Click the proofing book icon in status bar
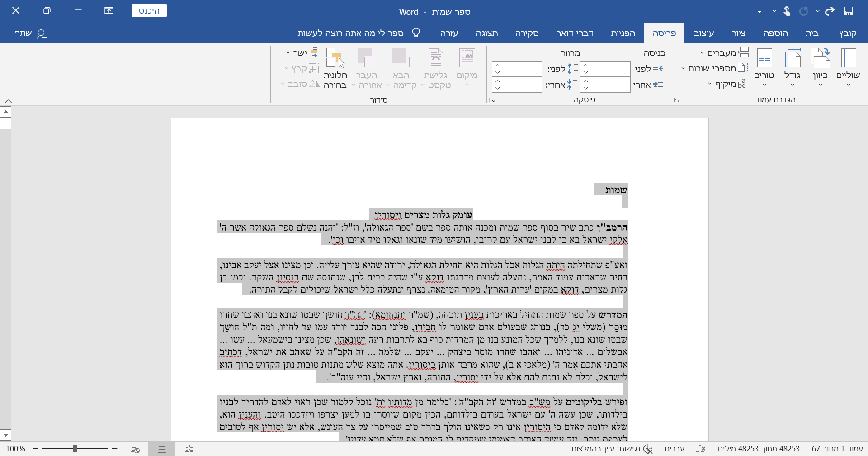The height and width of the screenshot is (456, 868). 700,449
